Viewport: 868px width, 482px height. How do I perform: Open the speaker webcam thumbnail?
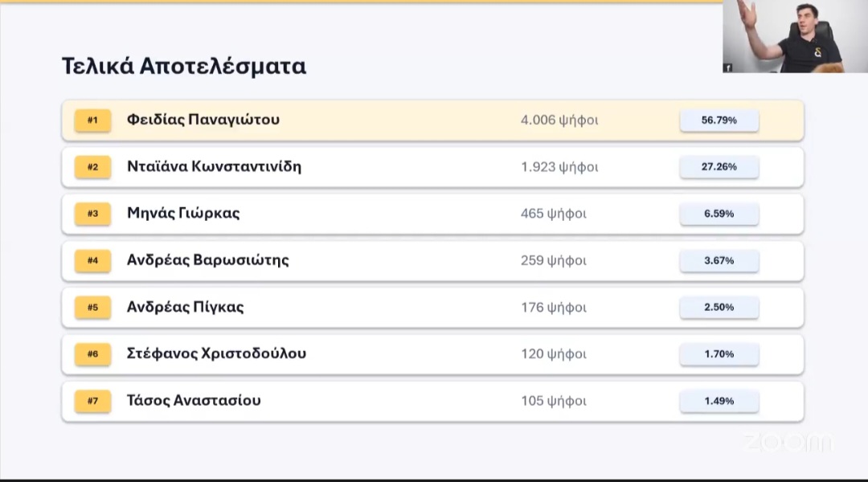[x=794, y=36]
